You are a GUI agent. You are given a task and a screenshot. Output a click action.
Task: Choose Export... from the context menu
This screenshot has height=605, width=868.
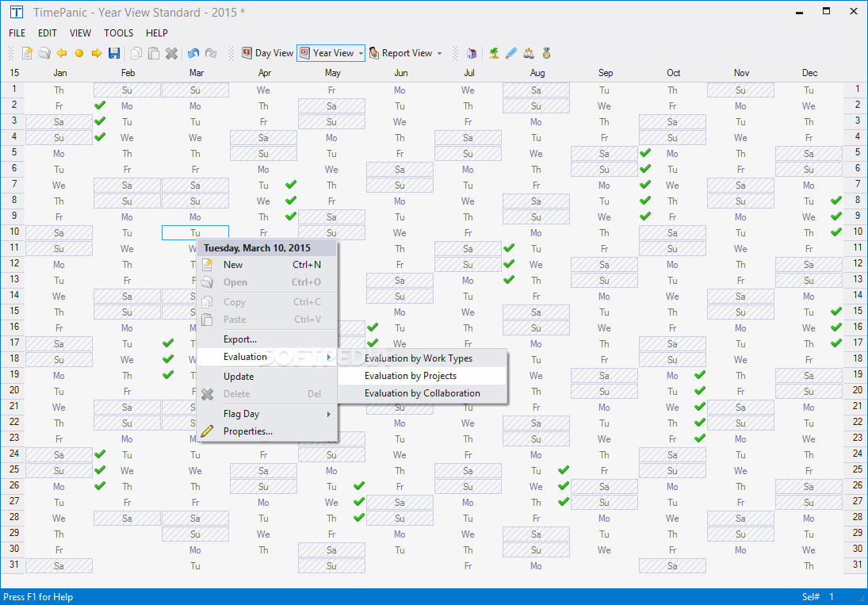click(267, 339)
